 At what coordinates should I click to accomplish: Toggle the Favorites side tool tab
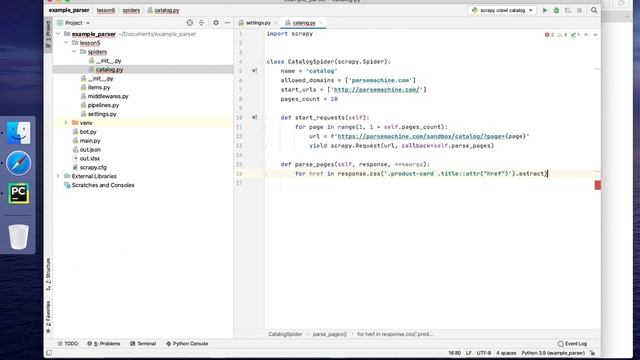[48, 316]
